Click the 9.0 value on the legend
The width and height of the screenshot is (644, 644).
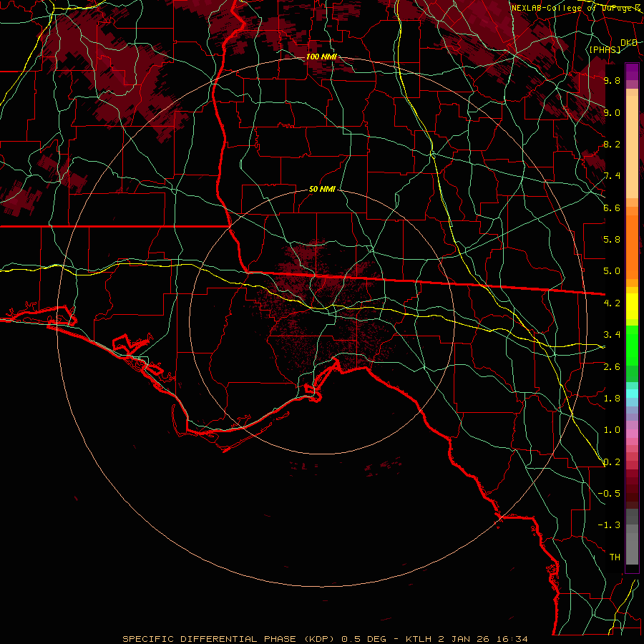(x=612, y=112)
